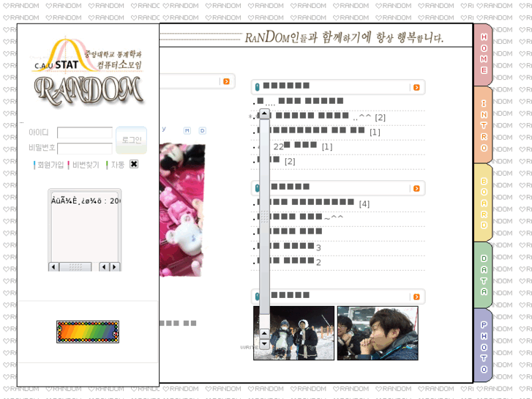Click orange arrow icon on second board header
The image size is (532, 399).
tap(416, 188)
